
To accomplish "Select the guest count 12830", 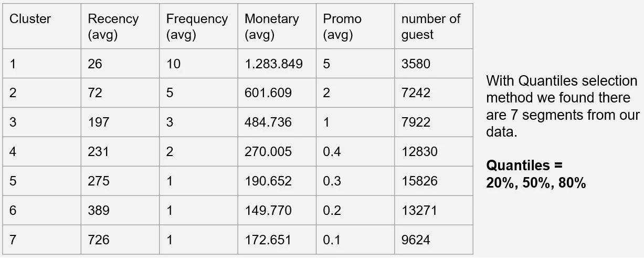I will [x=419, y=152].
